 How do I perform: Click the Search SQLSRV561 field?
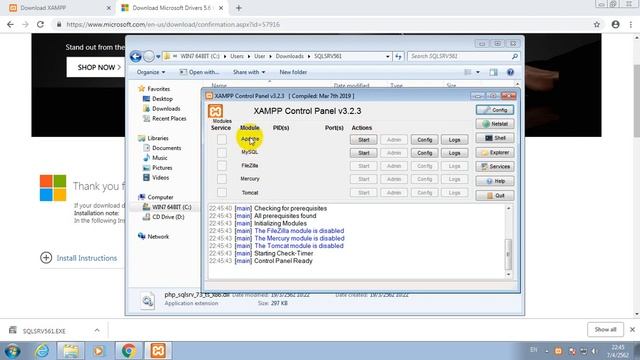[x=464, y=56]
